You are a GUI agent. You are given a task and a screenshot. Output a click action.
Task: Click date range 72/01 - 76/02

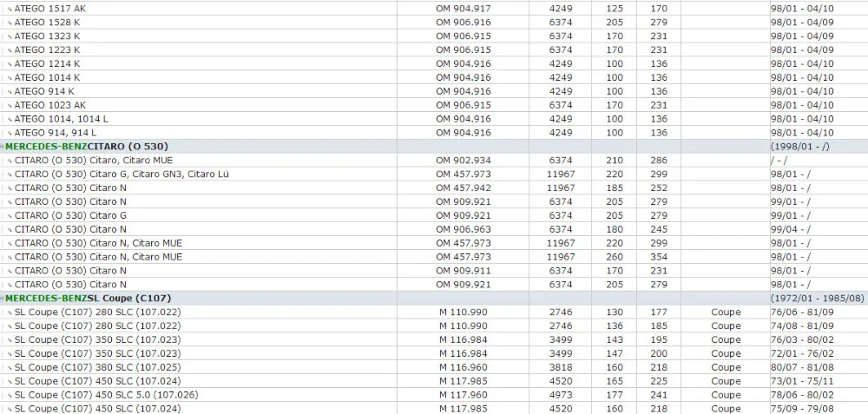801,353
